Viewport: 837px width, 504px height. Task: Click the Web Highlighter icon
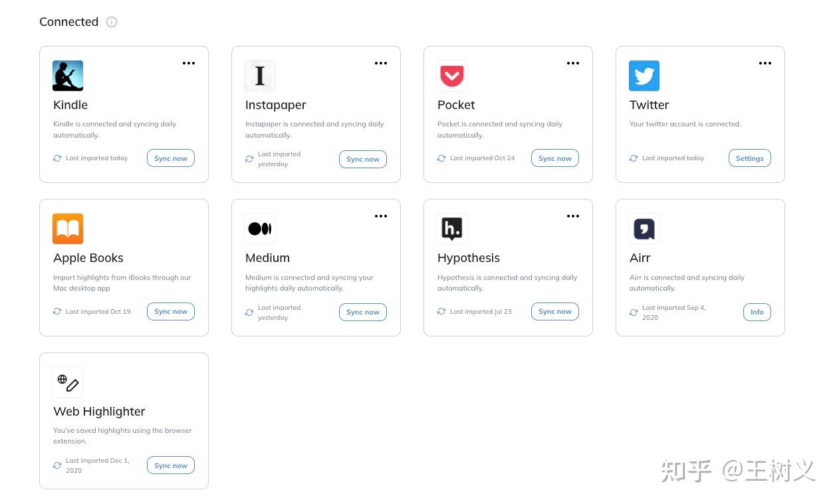[x=68, y=382]
